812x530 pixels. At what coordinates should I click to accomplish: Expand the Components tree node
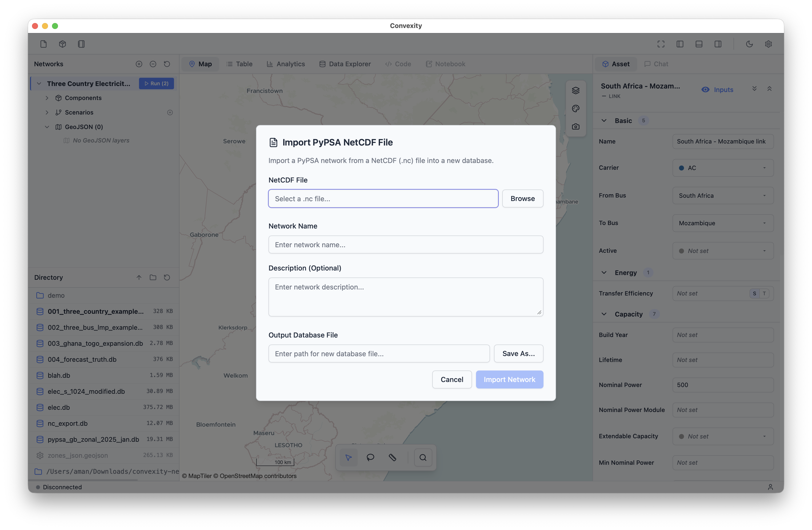[x=47, y=98]
